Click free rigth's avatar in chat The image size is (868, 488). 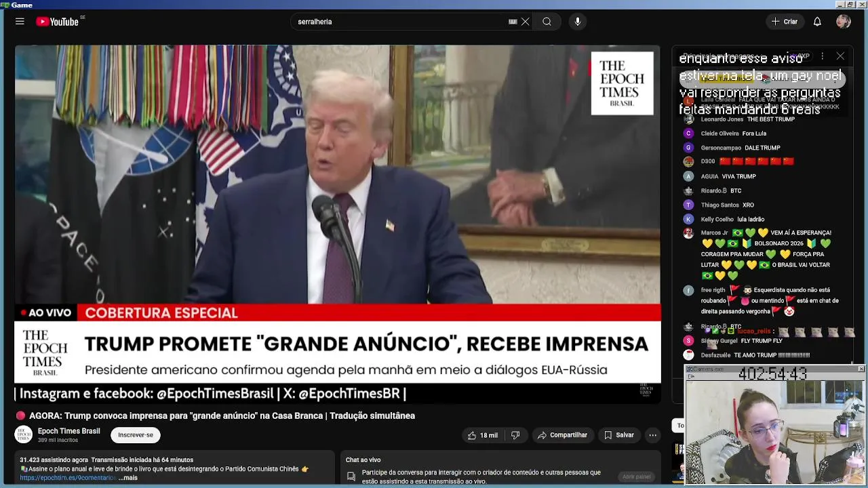[x=688, y=290]
